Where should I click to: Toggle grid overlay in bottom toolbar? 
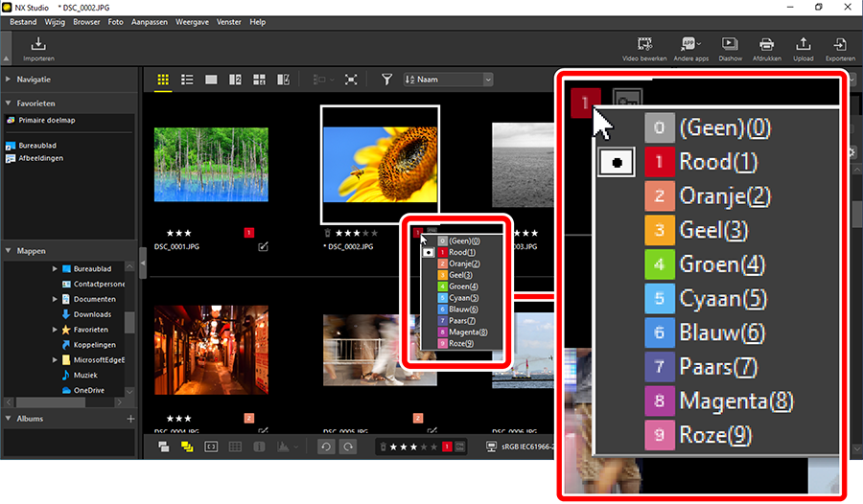[235, 447]
